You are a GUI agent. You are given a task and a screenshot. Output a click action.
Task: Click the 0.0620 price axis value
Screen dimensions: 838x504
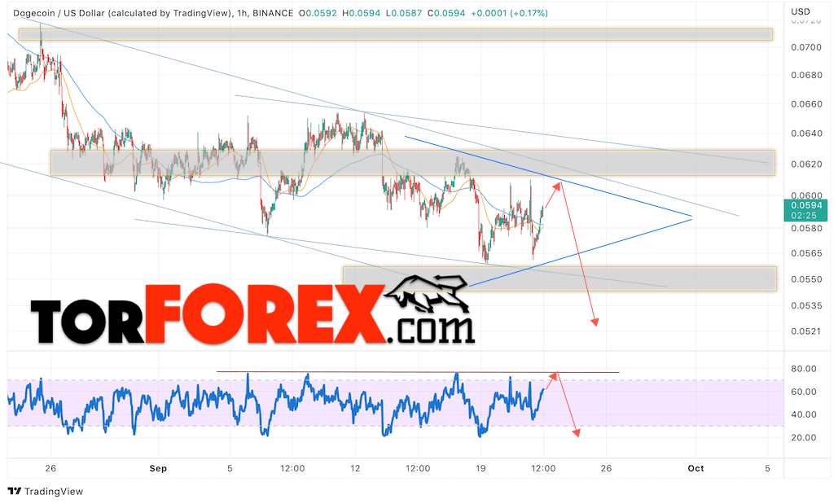806,164
